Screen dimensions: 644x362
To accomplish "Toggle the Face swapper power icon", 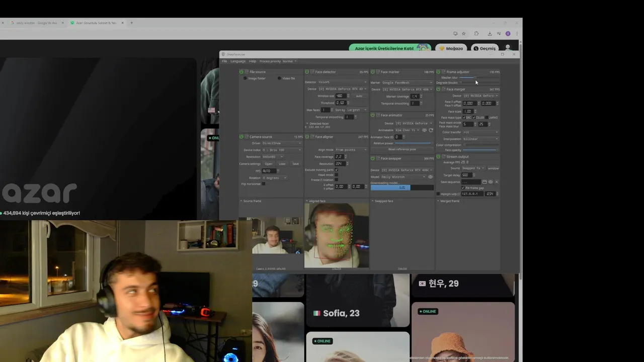I will point(373,158).
